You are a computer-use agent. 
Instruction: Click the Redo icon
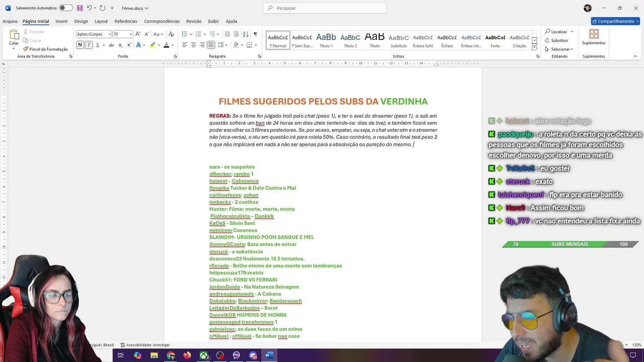tap(103, 8)
